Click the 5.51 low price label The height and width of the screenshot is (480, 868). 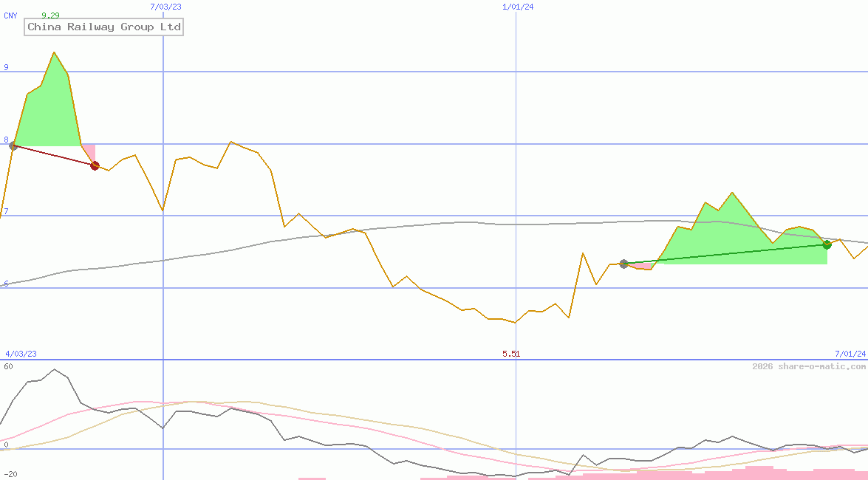point(511,354)
